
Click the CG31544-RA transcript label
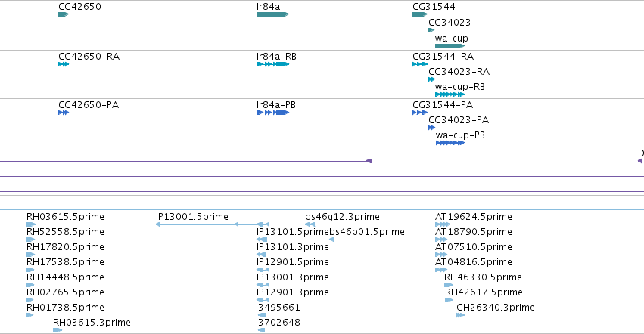pos(443,56)
